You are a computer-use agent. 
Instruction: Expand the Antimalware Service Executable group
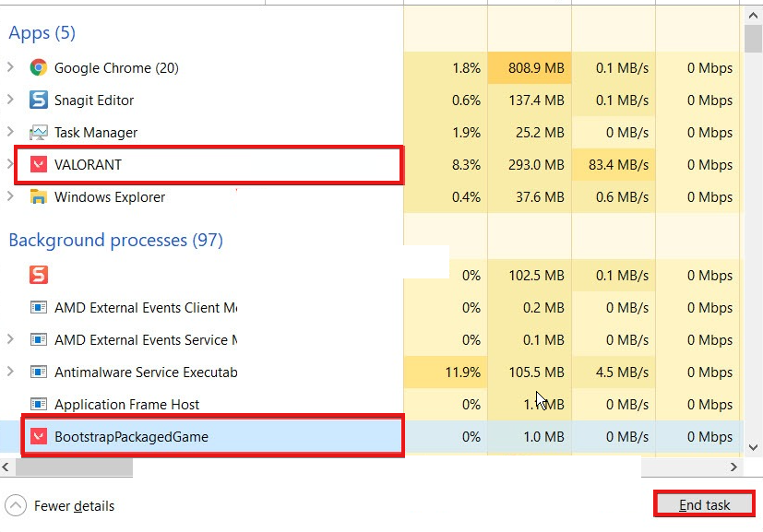click(x=10, y=372)
